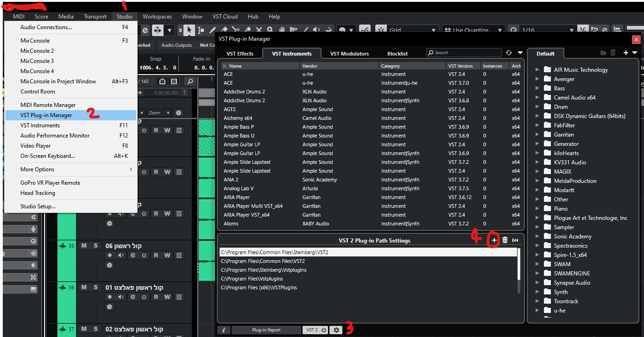Mute track 37
644x337 pixels.
[84, 329]
